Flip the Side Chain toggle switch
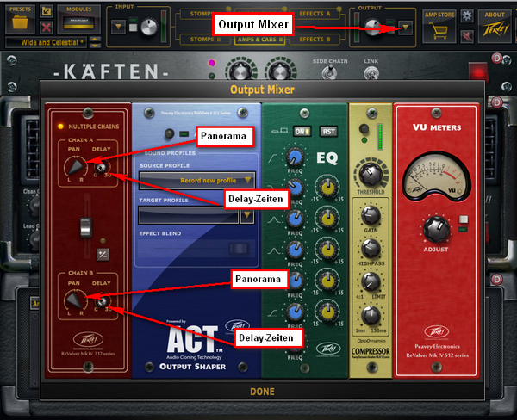 (x=329, y=72)
